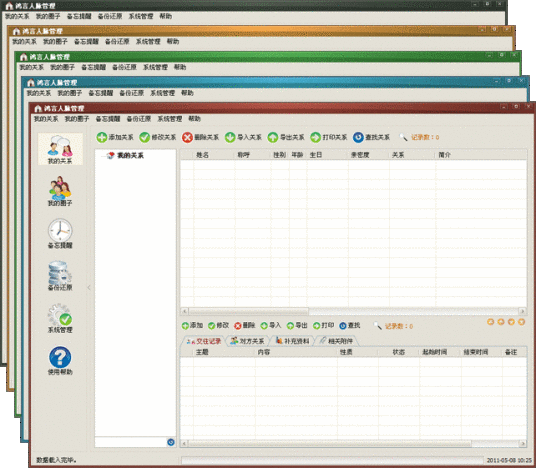
Task: Open 备忘提醒 clock icon
Action: click(60, 233)
